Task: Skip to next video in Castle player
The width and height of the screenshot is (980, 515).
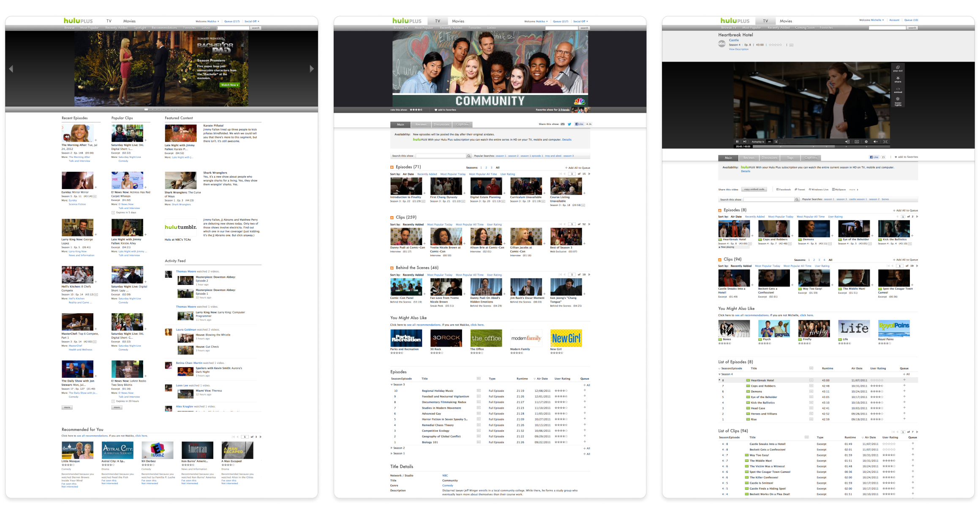Action: pos(744,141)
